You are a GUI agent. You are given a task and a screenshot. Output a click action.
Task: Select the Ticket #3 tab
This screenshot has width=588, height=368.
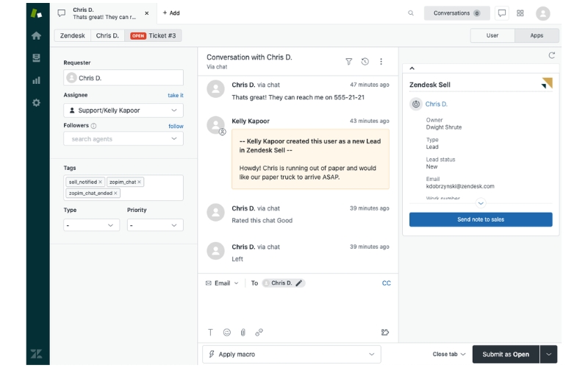point(153,35)
